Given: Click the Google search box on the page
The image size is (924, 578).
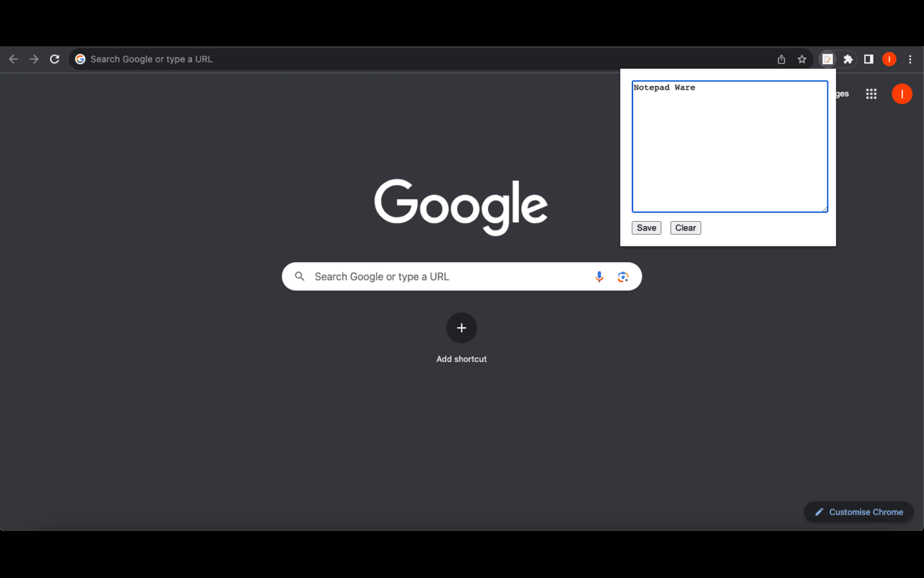Looking at the screenshot, I should 461,277.
